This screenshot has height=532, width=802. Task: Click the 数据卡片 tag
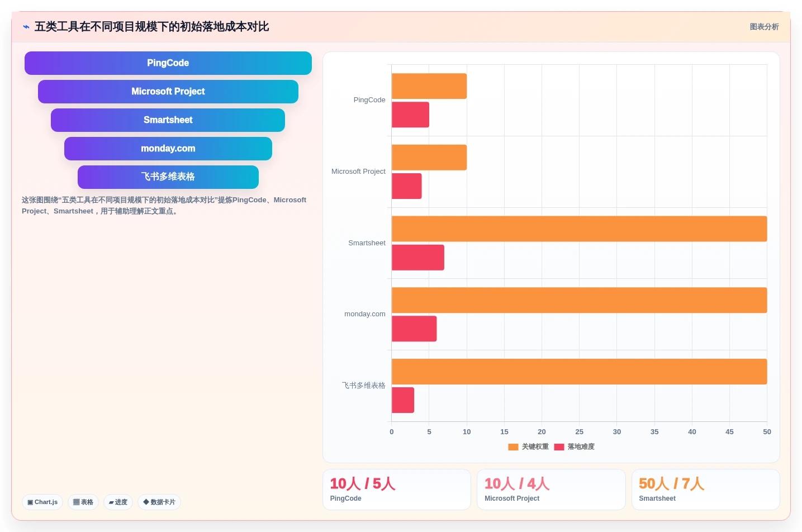tap(159, 502)
